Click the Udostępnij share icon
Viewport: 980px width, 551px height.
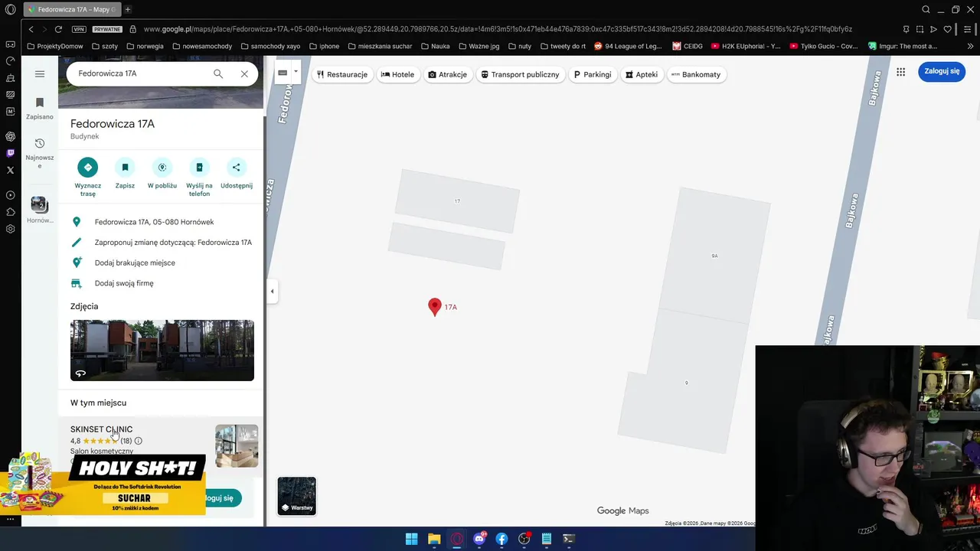pyautogui.click(x=236, y=167)
